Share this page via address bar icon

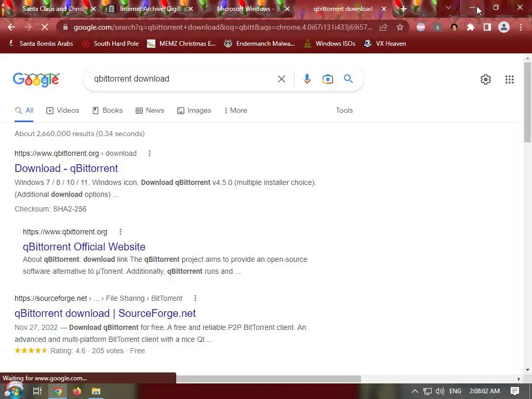[383, 27]
